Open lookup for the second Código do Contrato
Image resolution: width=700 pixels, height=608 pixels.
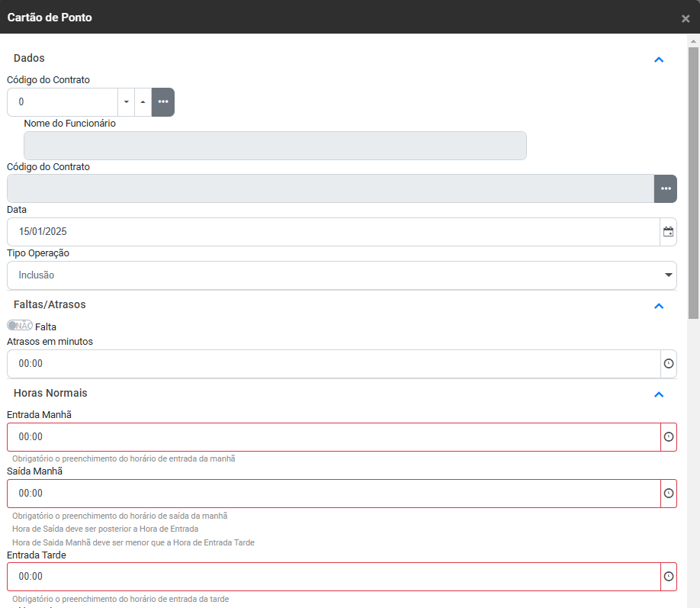coord(666,188)
